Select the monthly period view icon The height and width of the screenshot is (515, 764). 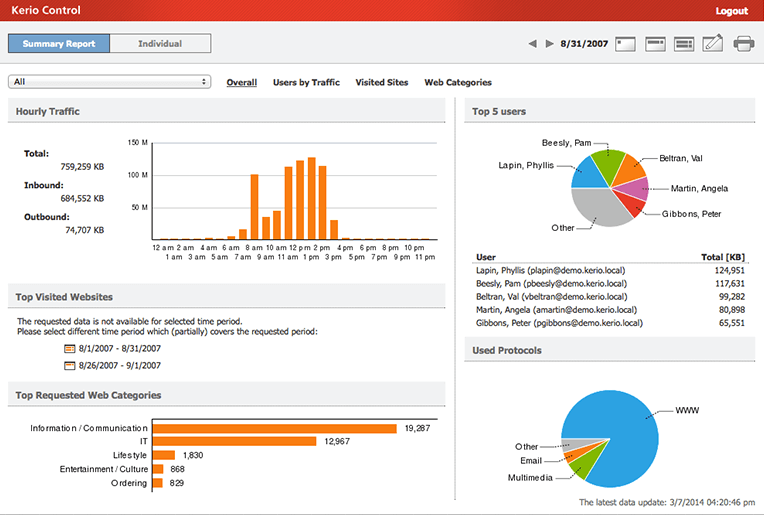click(x=684, y=43)
